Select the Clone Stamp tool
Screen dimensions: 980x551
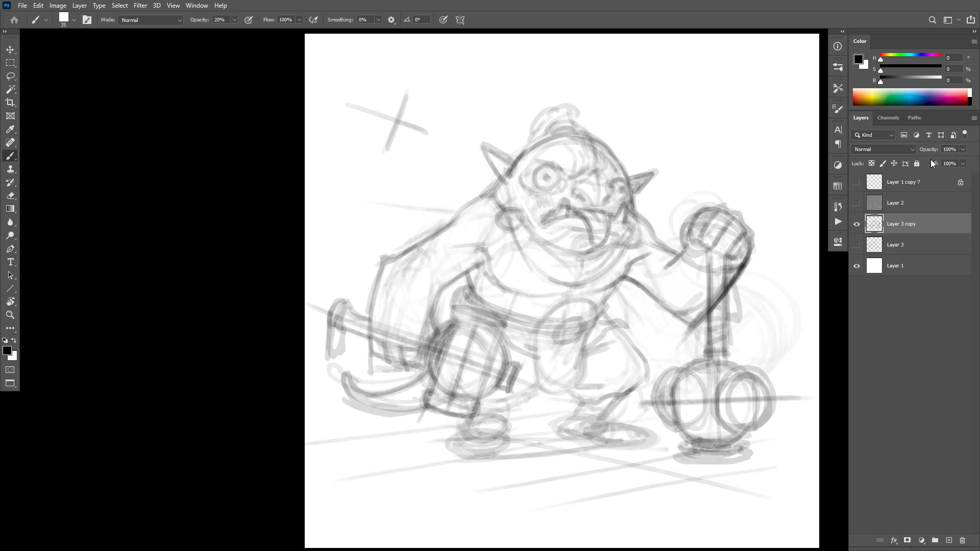coord(10,169)
